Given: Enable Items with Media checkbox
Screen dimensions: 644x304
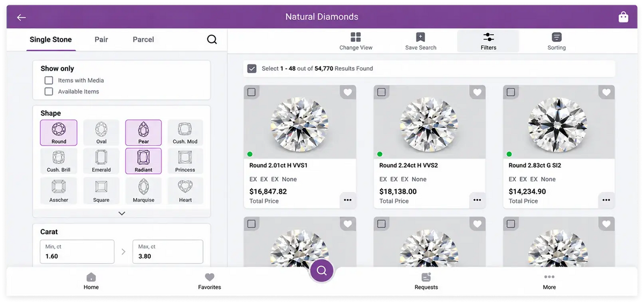Looking at the screenshot, I should click(x=49, y=81).
